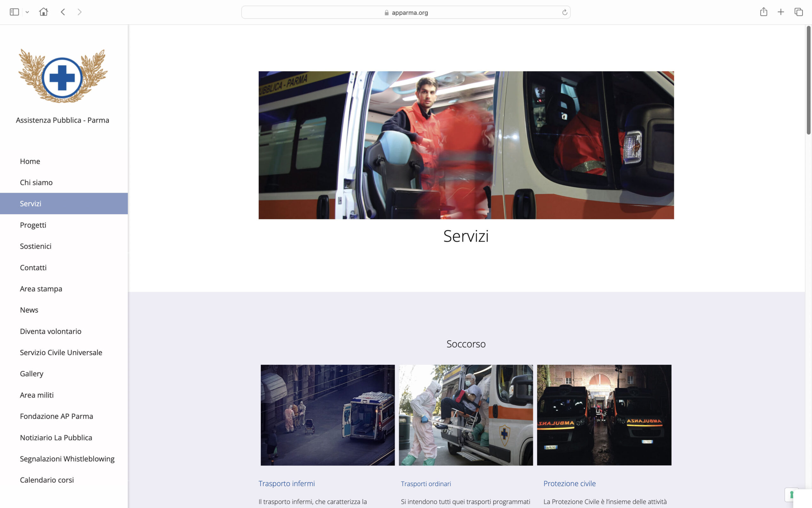
Task: Toggle the Safari sidebar button
Action: tap(14, 12)
